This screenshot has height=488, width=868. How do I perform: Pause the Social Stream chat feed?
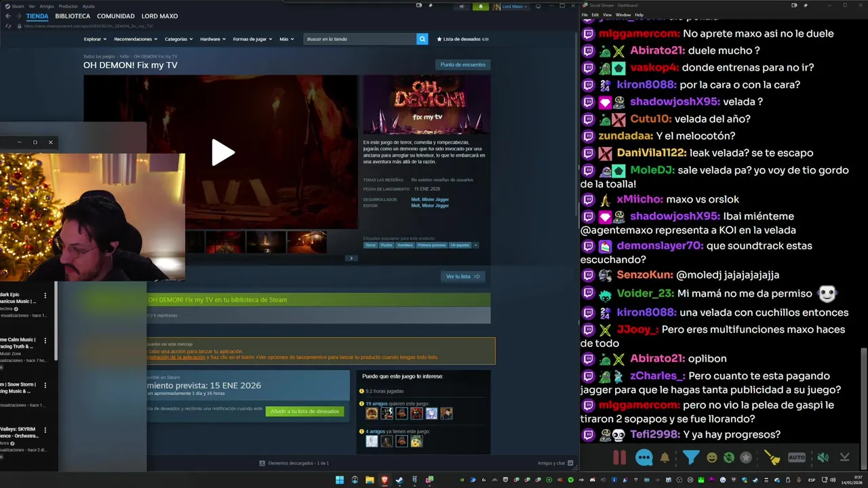(620, 457)
